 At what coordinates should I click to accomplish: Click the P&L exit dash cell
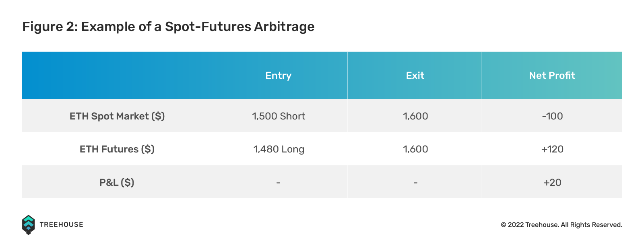415,182
